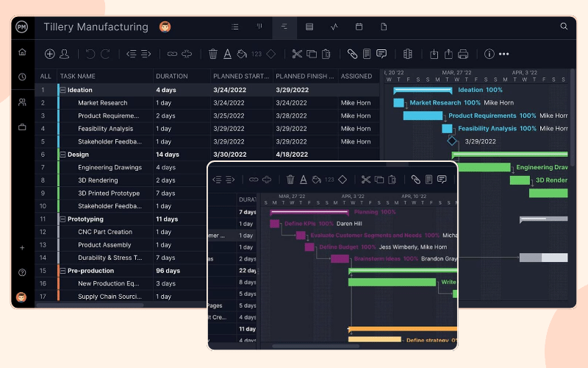Switch to the board view tab
Image resolution: width=588 pixels, height=368 pixels.
click(x=259, y=26)
